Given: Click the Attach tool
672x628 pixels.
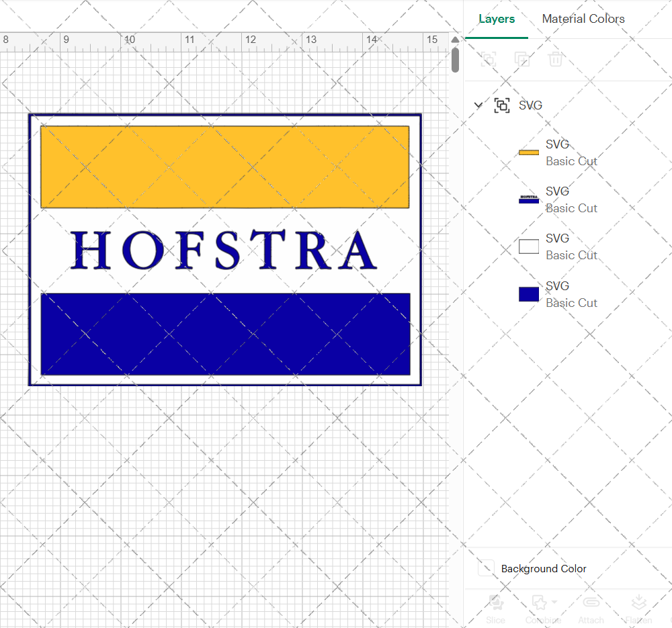Looking at the screenshot, I should 591,610.
